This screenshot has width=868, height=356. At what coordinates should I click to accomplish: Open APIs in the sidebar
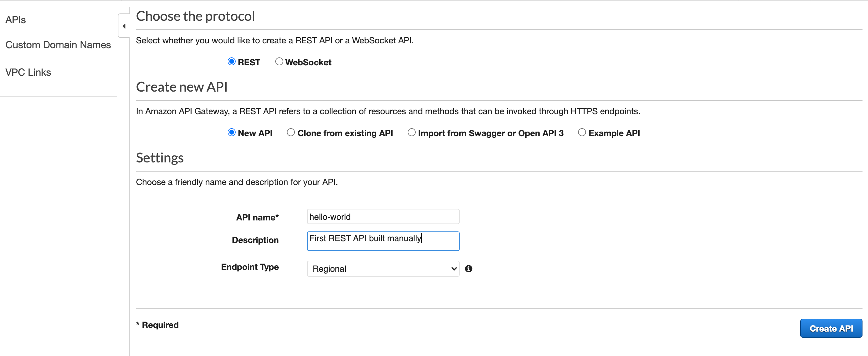16,20
